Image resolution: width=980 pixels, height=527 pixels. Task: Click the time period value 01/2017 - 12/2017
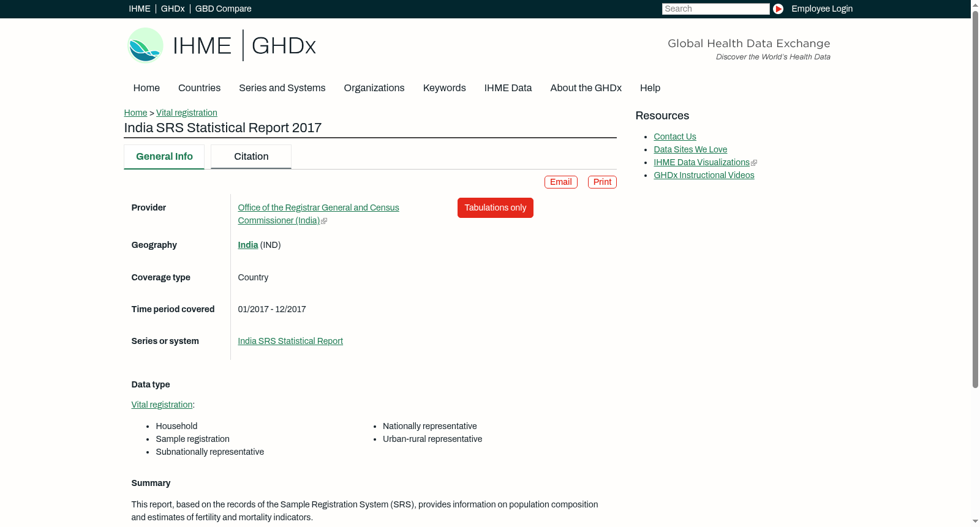pos(272,309)
